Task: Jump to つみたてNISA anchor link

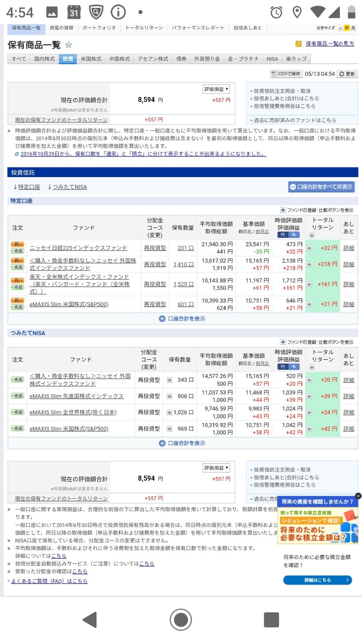Action: click(x=69, y=187)
